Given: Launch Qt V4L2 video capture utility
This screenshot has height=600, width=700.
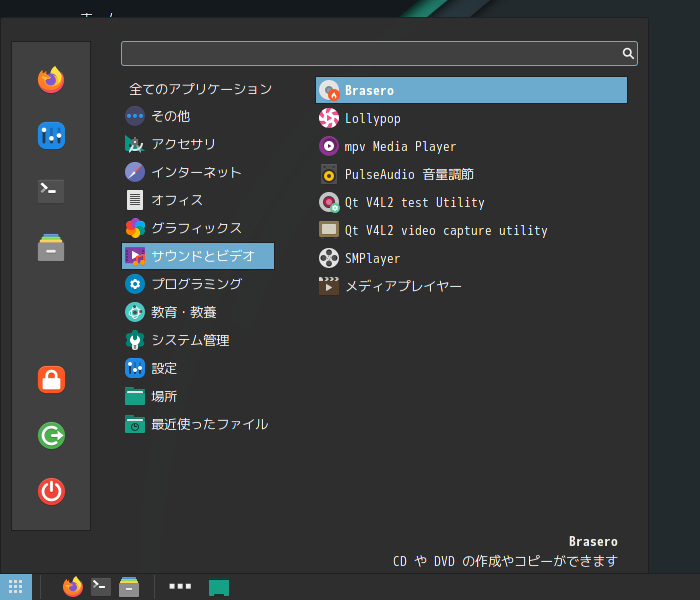Looking at the screenshot, I should [x=471, y=230].
